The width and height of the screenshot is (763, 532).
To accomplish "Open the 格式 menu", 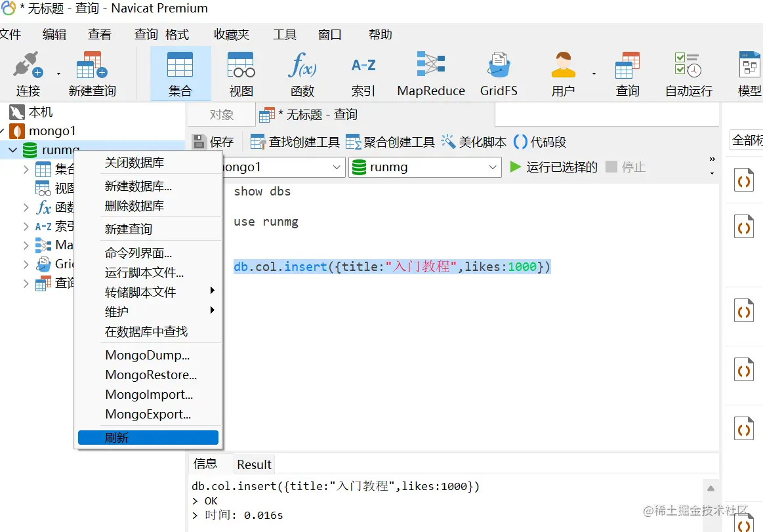I will 177,35.
